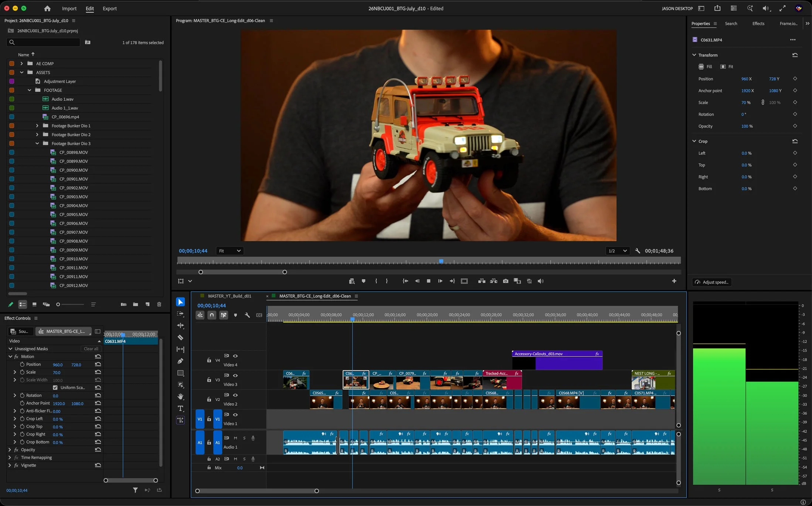Click the Fit button in Transform
Image resolution: width=812 pixels, height=506 pixels.
(727, 67)
